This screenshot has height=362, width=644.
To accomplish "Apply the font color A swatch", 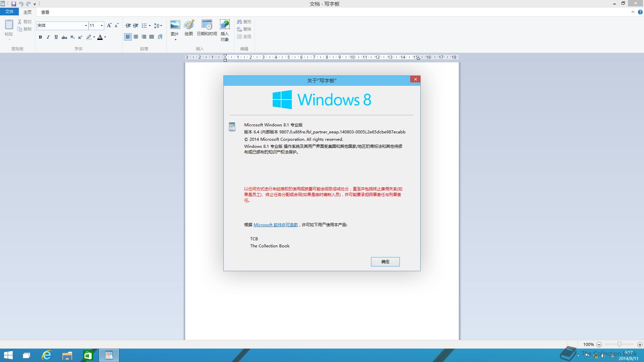I will coord(100,37).
